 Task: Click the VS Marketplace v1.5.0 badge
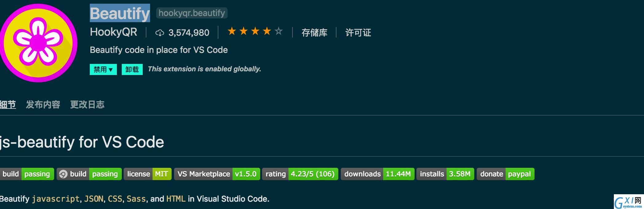point(217,174)
